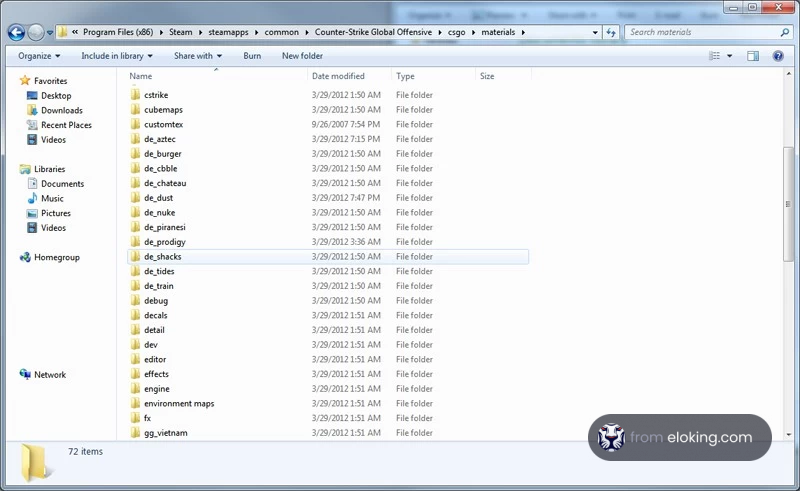Open Recent Places in Favorites
Screen dimensions: 800x491
[59, 125]
